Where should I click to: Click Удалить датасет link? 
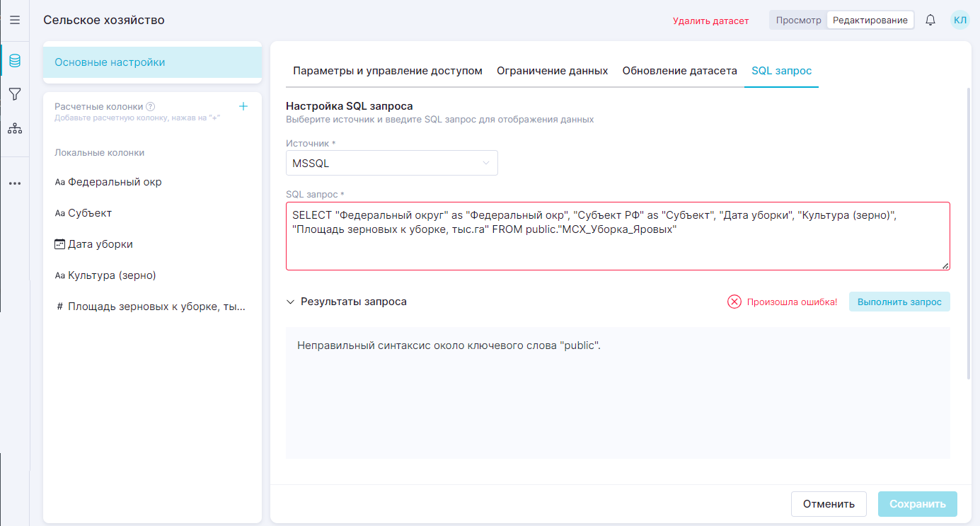(710, 21)
